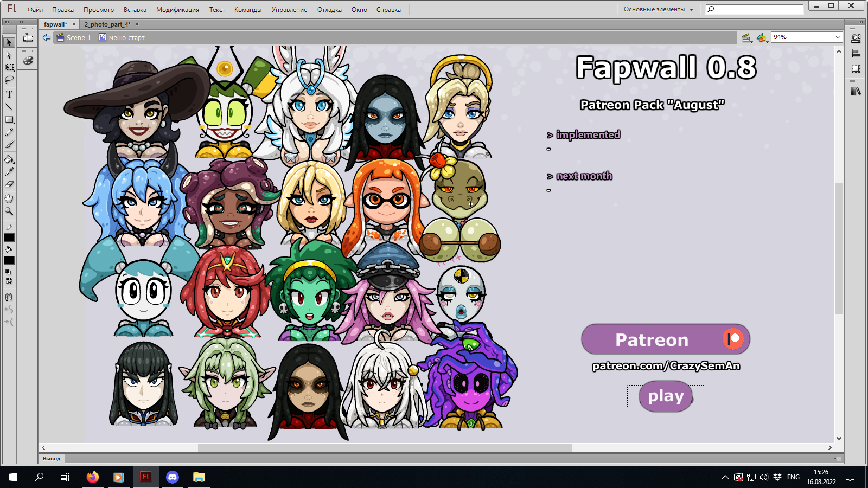Expand the timeline dock double arrows
868x488 pixels.
tap(21, 22)
